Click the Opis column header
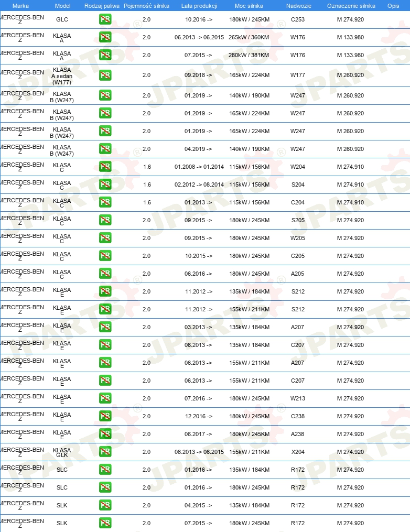Screen dimensions: 410x532 coord(393,6)
